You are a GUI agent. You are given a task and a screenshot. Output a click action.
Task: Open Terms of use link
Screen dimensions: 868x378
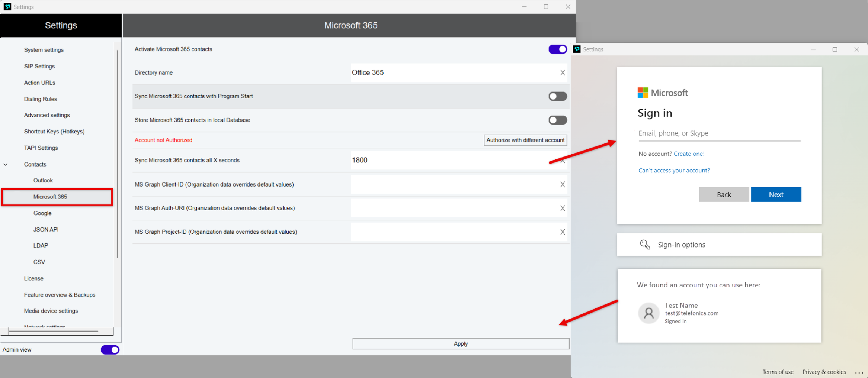(x=778, y=372)
